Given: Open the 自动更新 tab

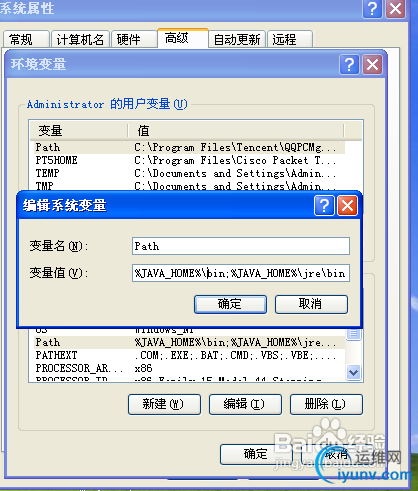Looking at the screenshot, I should (237, 39).
